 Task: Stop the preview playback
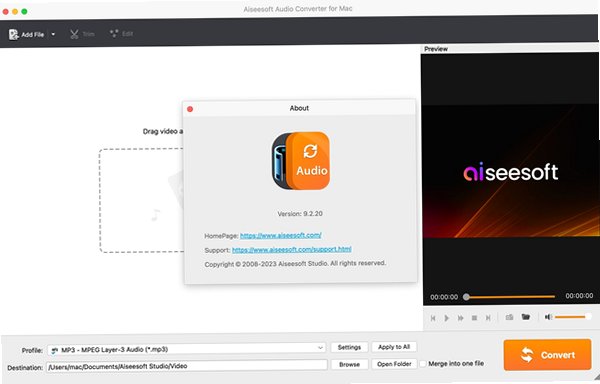[x=474, y=318]
